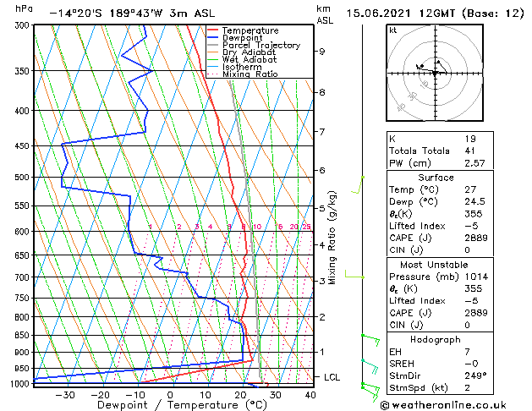
Task: Click the Totals Totals value 41
Action: 469,151
